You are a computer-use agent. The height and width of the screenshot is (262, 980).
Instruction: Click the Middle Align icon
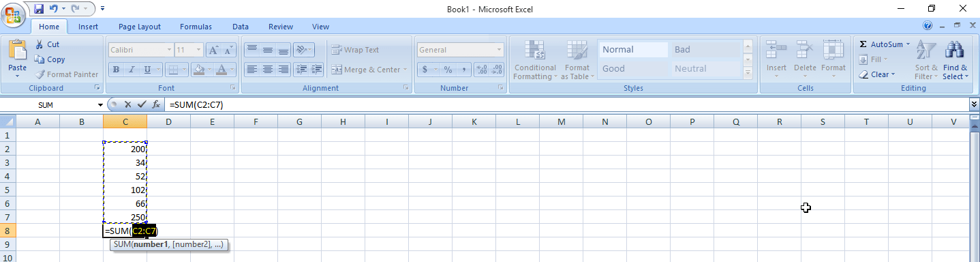tap(267, 50)
